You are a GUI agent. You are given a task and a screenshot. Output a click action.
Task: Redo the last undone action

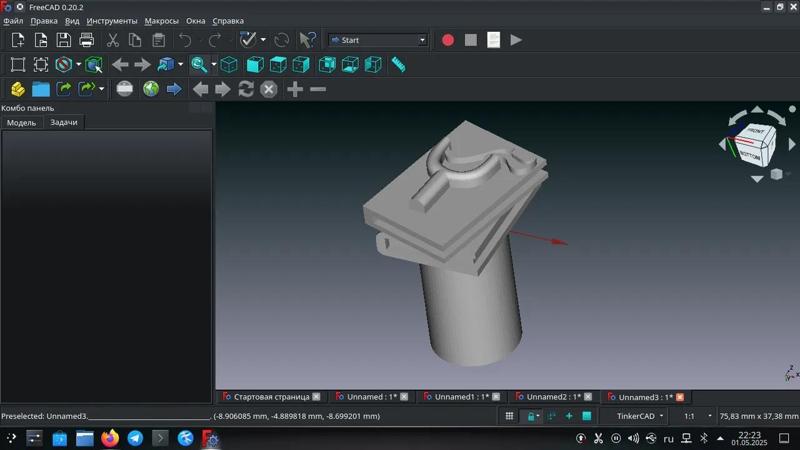coord(215,40)
